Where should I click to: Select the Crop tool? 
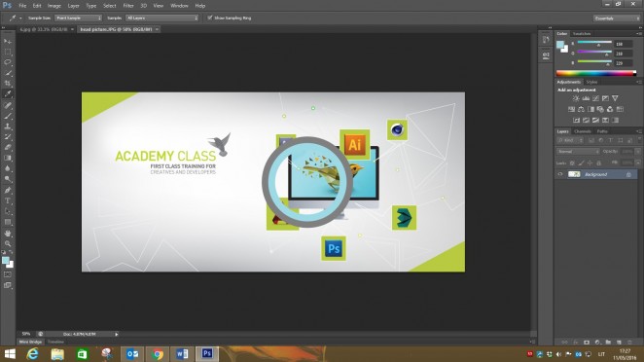[8, 84]
